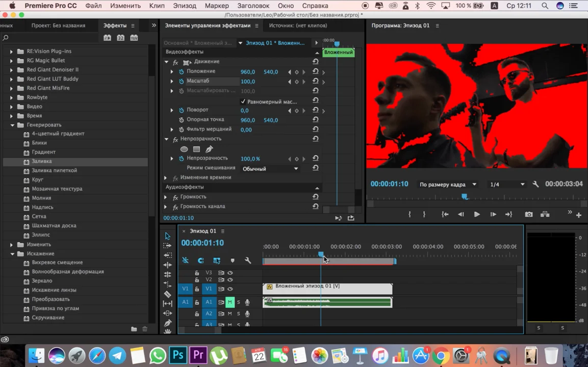Select the Selection arrow tool
This screenshot has height=367, width=588.
tap(167, 236)
